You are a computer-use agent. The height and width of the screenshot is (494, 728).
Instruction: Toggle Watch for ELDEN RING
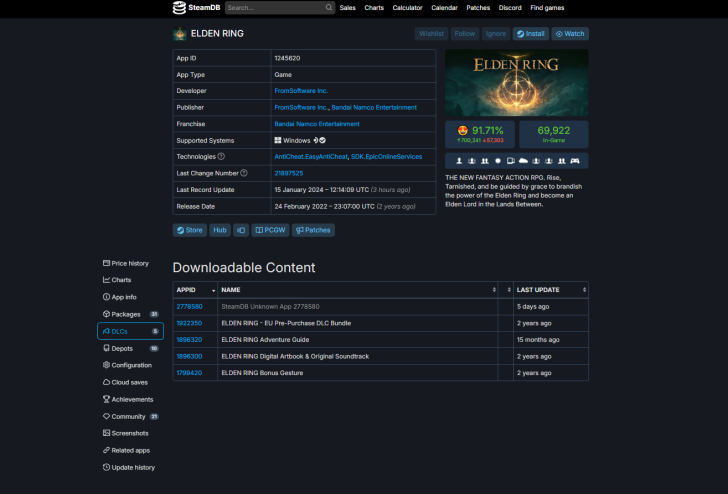(x=570, y=34)
